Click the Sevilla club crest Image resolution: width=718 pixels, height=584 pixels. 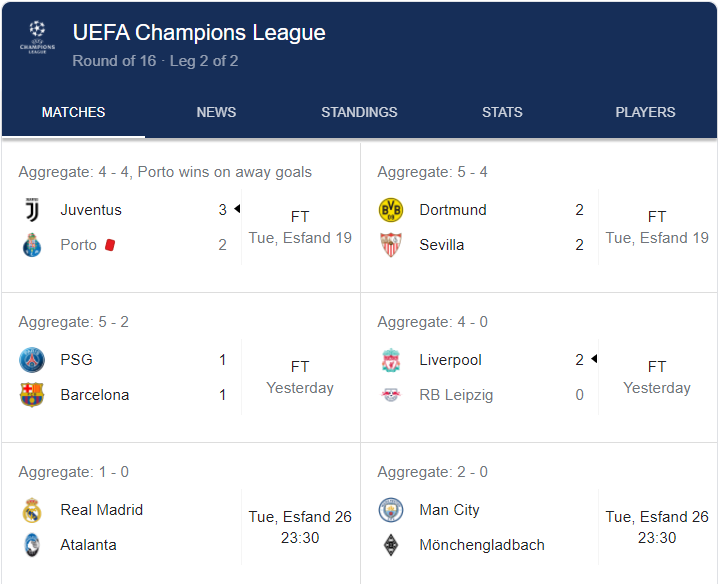point(391,245)
